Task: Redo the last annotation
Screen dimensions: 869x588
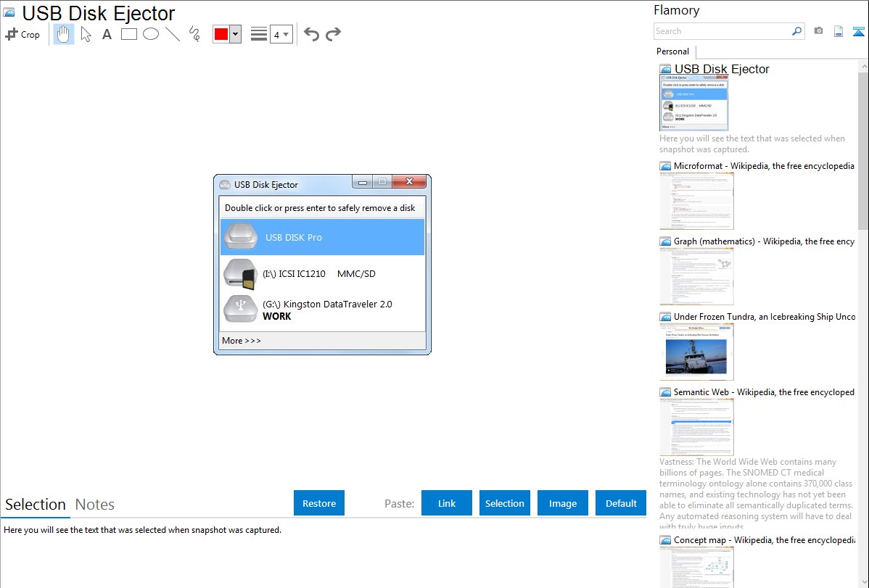Action: pyautogui.click(x=333, y=34)
